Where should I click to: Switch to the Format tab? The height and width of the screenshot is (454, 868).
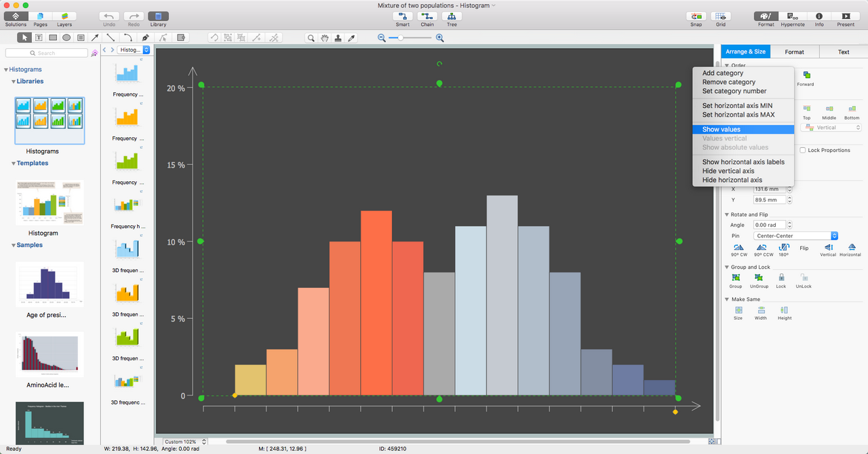pyautogui.click(x=794, y=52)
